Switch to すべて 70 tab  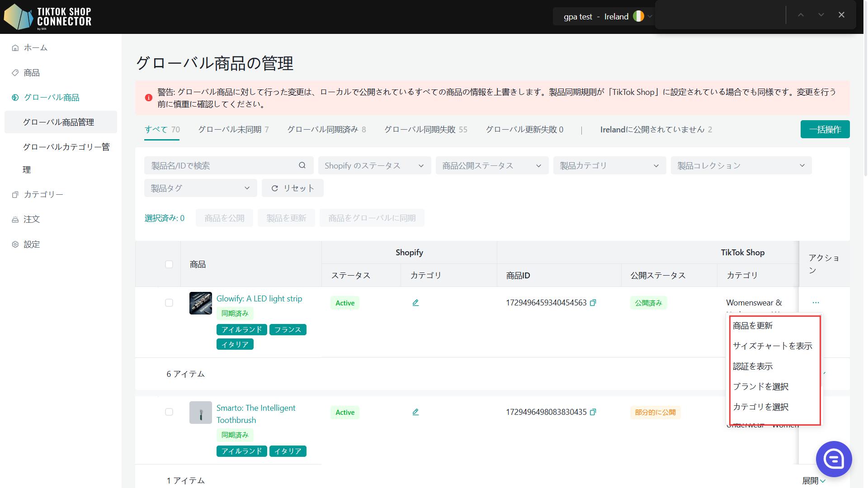tap(162, 130)
